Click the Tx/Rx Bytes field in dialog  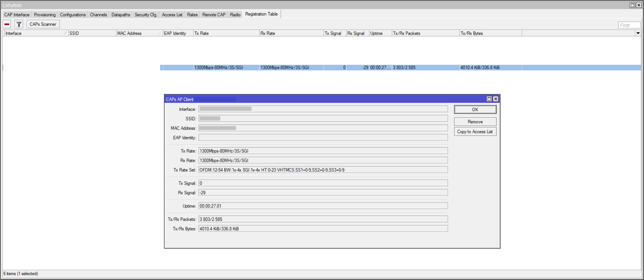(x=323, y=229)
